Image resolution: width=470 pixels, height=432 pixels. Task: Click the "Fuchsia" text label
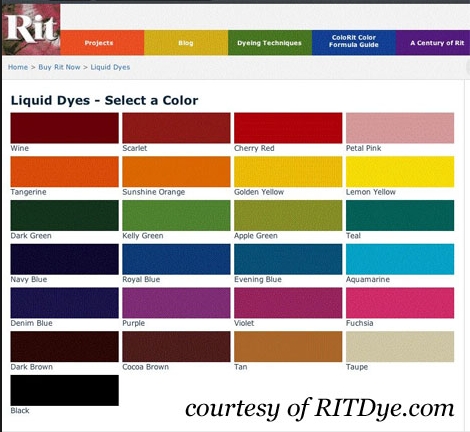point(360,323)
